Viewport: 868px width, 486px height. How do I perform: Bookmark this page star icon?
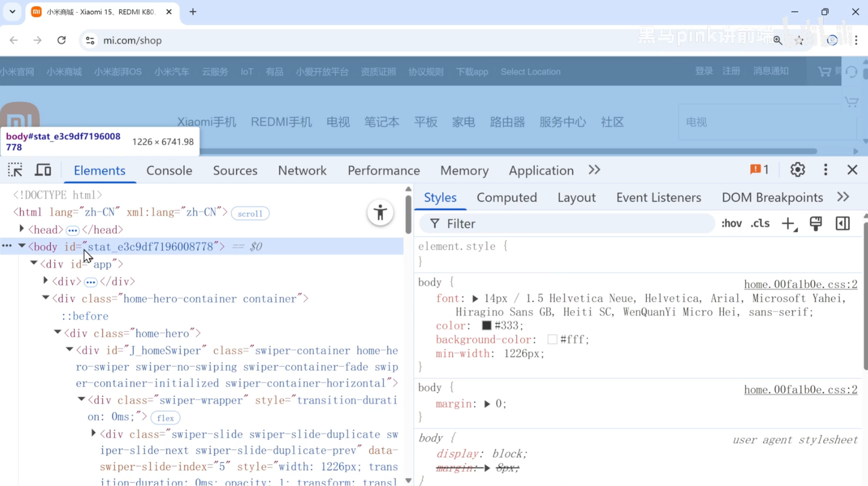(799, 40)
